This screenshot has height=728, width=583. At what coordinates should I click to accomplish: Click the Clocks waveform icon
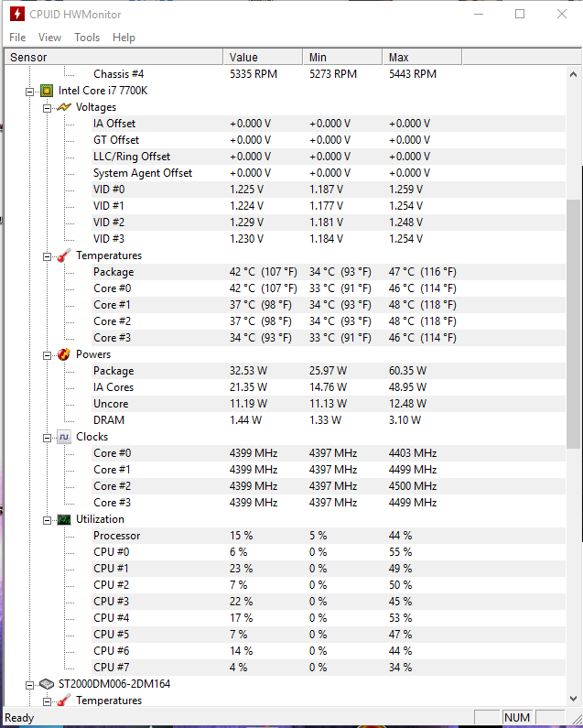[64, 437]
